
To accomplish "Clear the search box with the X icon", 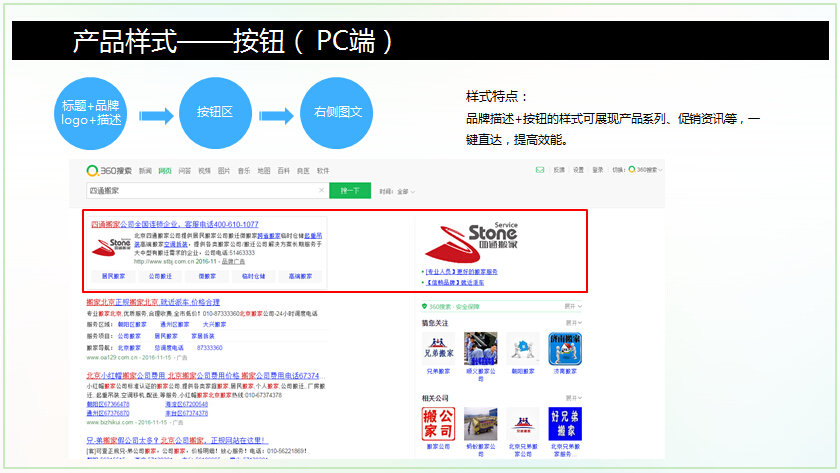I will [321, 190].
